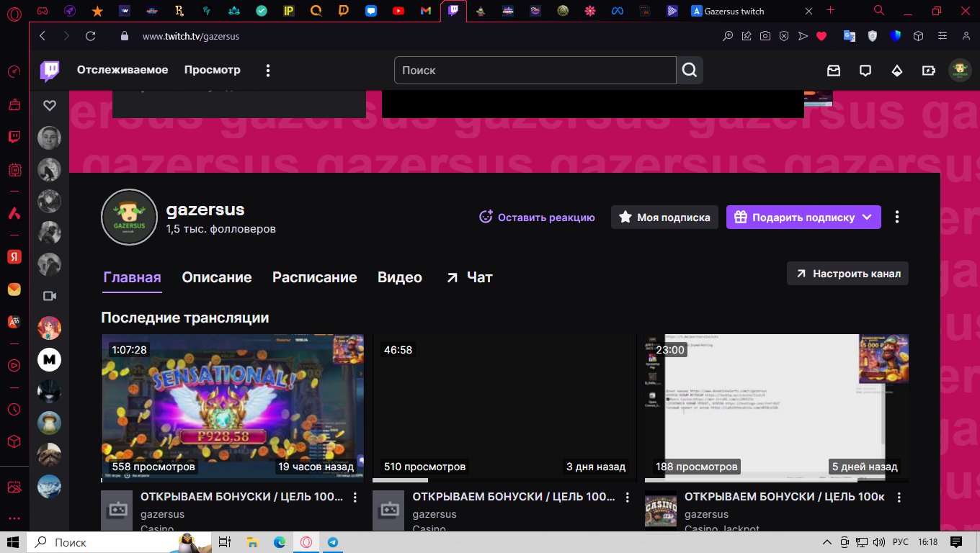Toggle the browser bookmark heart icon
Image resolution: width=980 pixels, height=553 pixels.
pyautogui.click(x=821, y=36)
